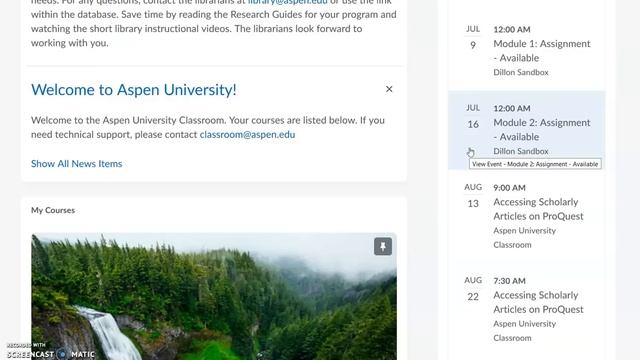640x360 pixels.
Task: Click the Aug 22 date label
Action: coord(473,289)
